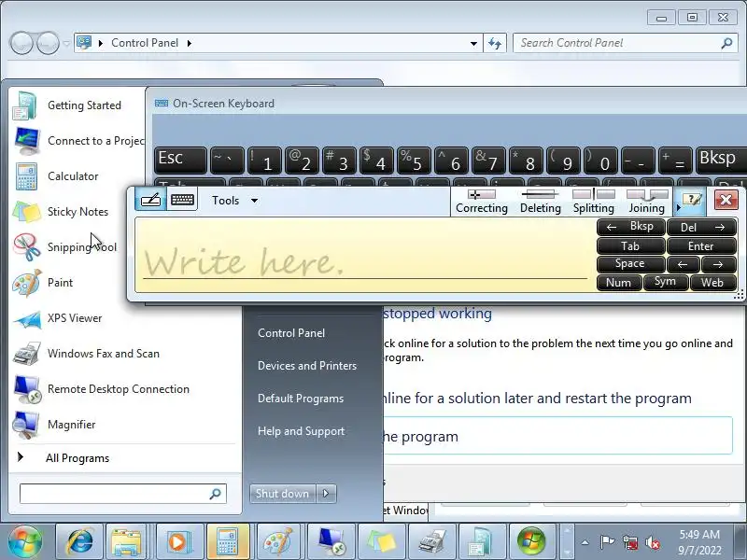This screenshot has width=747, height=560.
Task: Open the clock showing 5:49 AM
Action: click(699, 542)
